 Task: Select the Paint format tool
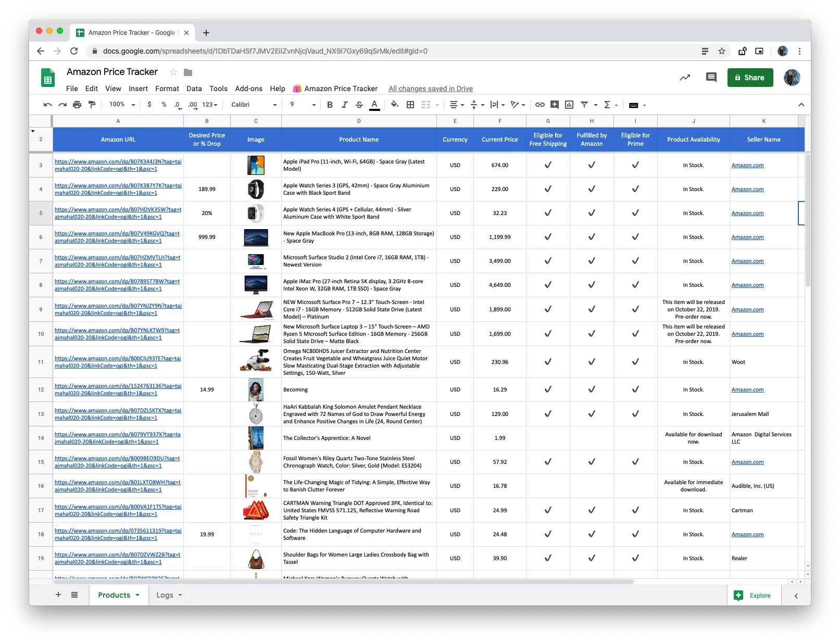pos(92,105)
